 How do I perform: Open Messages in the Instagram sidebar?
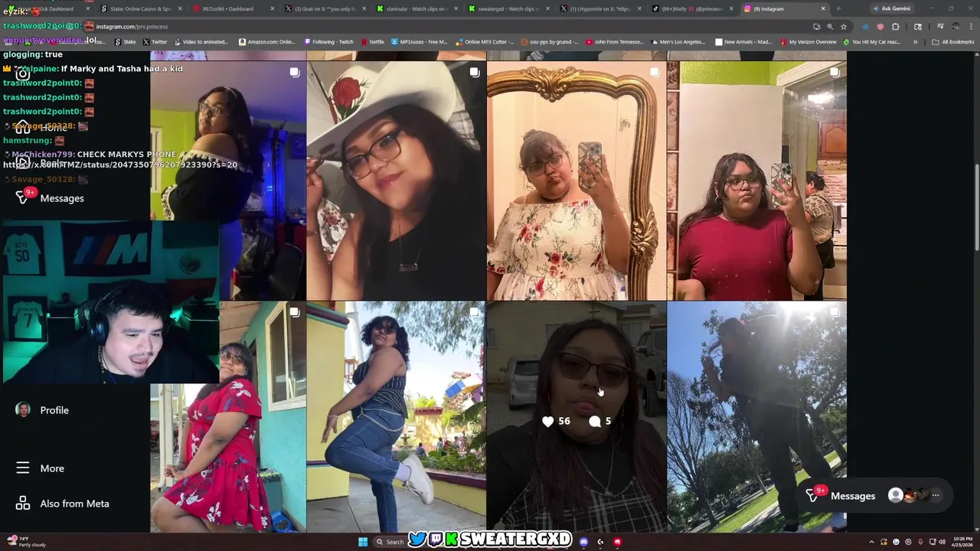[50, 198]
